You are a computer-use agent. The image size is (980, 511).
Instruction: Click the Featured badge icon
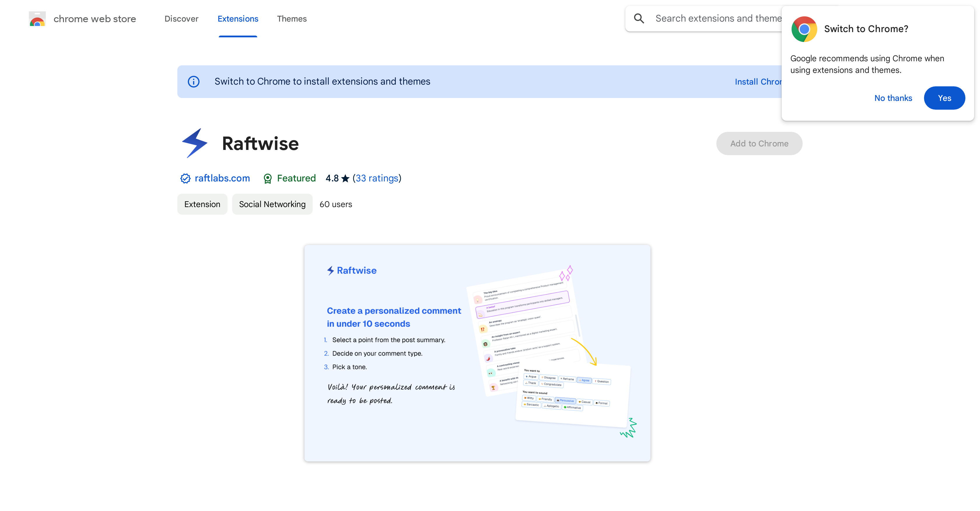(268, 178)
